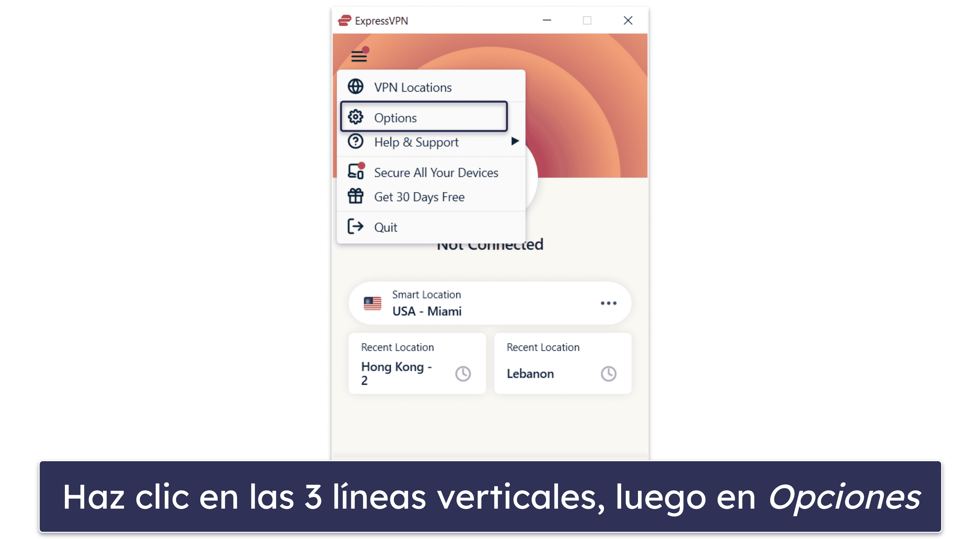Click the gift icon for 30 days free
The height and width of the screenshot is (539, 980).
coord(356,196)
